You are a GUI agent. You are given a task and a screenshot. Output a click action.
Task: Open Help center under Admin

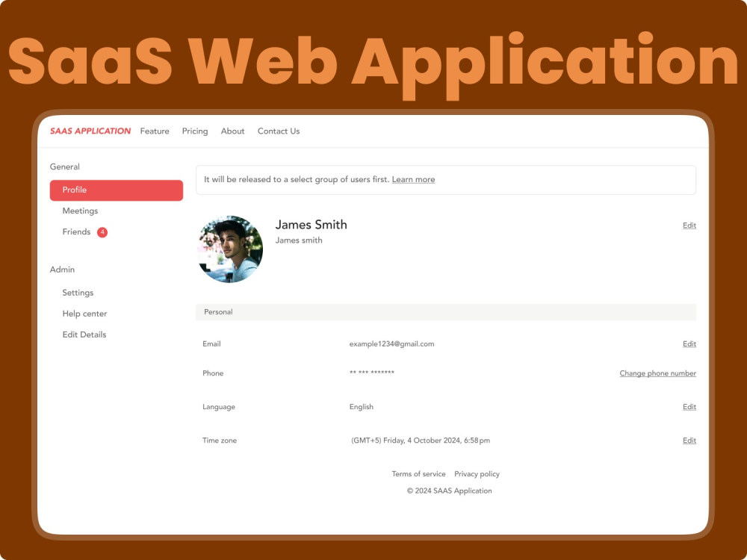pos(84,314)
